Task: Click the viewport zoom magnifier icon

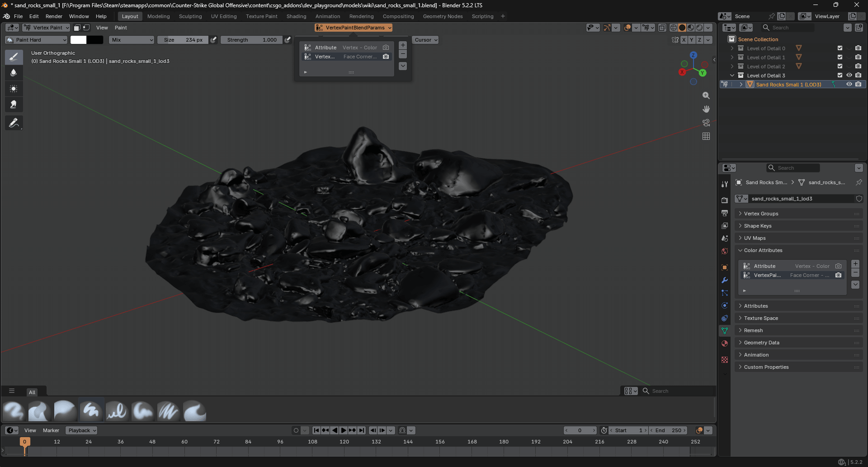Action: click(x=706, y=95)
